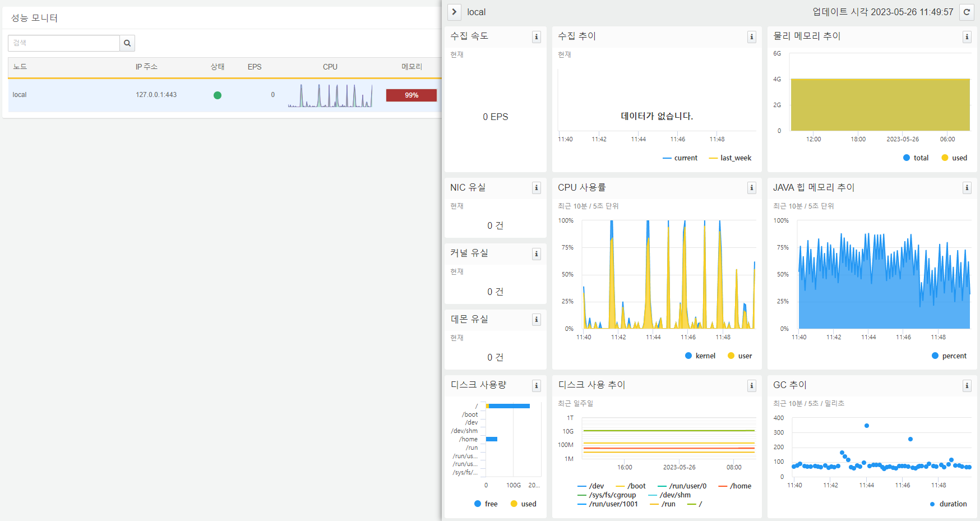Toggle /run/user/1001 line in disk trend legend
The image size is (980, 521).
(x=608, y=504)
